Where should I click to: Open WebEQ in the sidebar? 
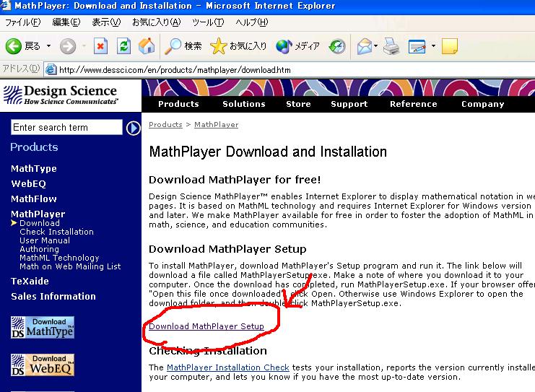click(x=28, y=183)
